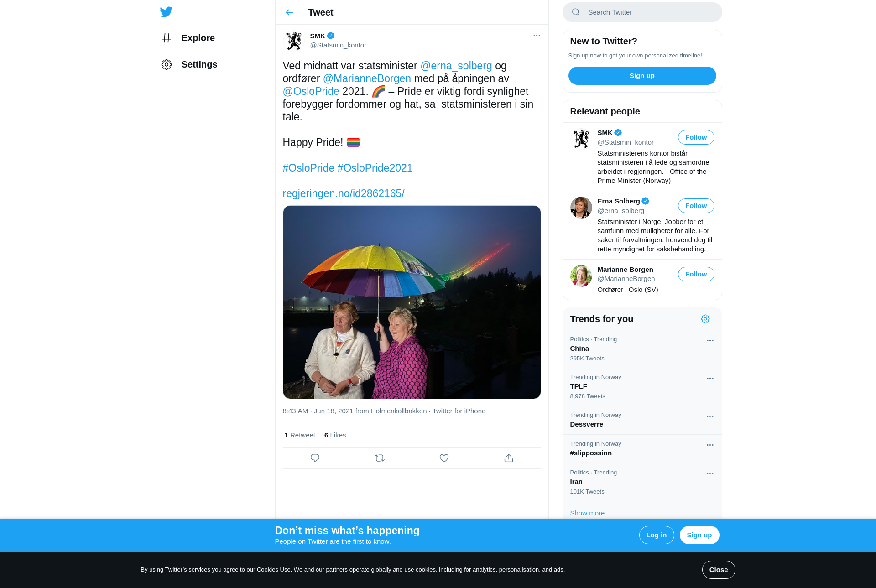
Task: Follow the SMK account
Action: [696, 137]
